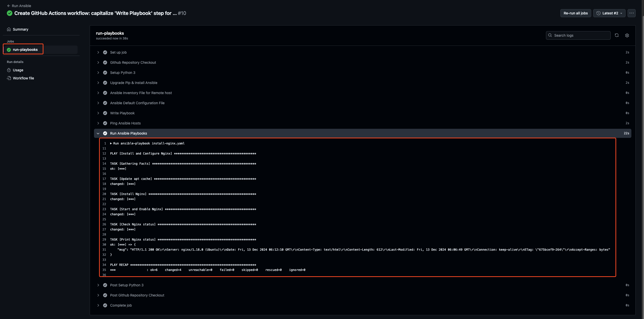This screenshot has height=319, width=644.
Task: Click the Summary home icon
Action: (9, 29)
